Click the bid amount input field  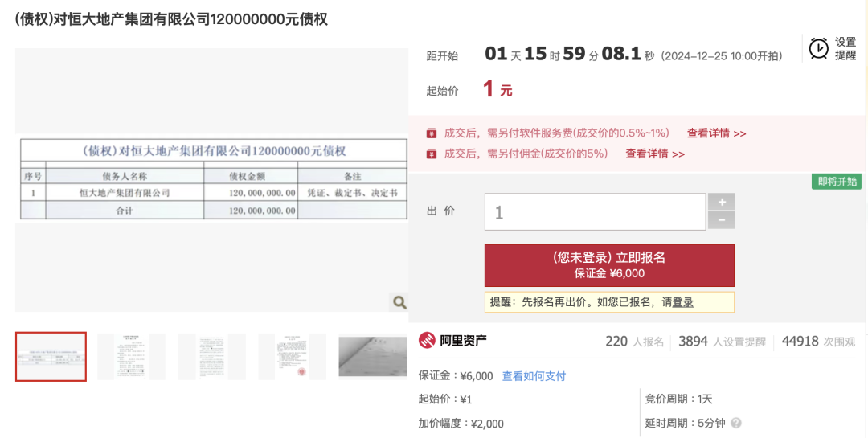(x=595, y=212)
